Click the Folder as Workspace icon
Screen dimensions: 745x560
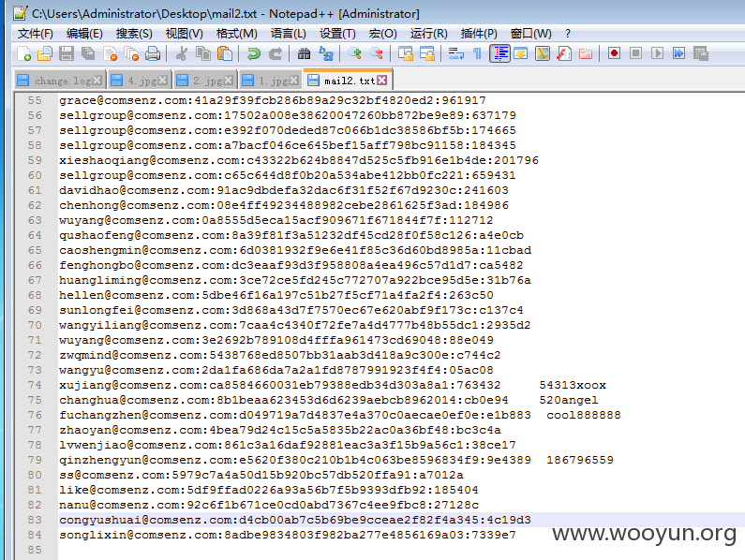click(x=586, y=53)
